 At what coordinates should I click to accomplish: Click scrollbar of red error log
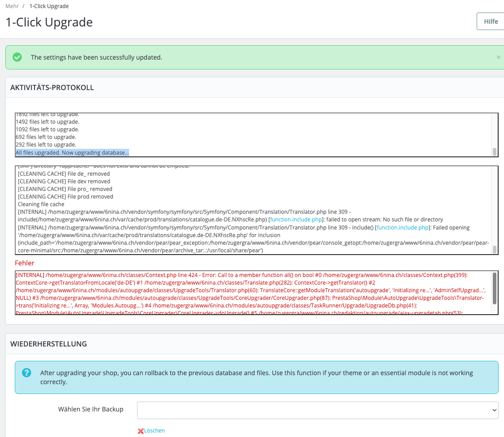(494, 288)
